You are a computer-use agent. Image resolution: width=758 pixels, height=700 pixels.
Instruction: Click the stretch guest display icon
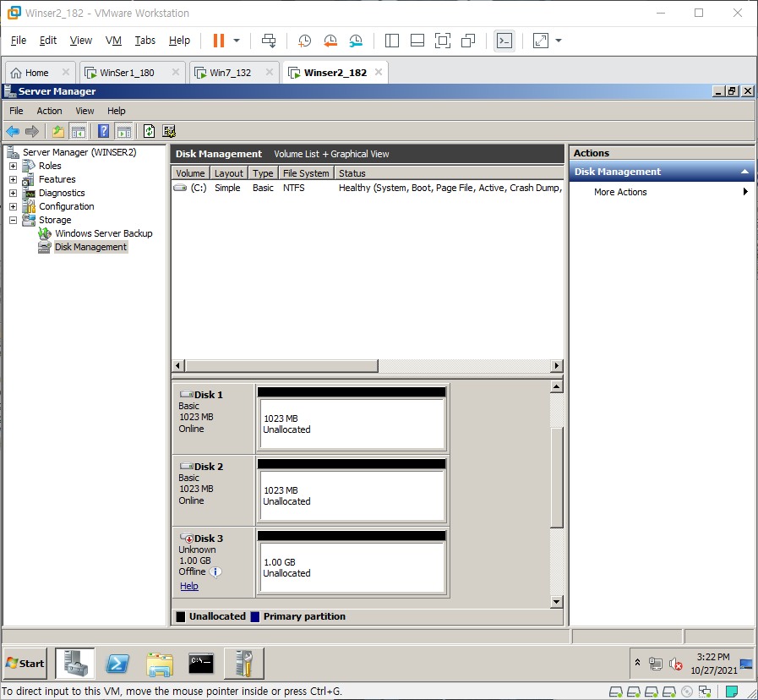point(541,41)
